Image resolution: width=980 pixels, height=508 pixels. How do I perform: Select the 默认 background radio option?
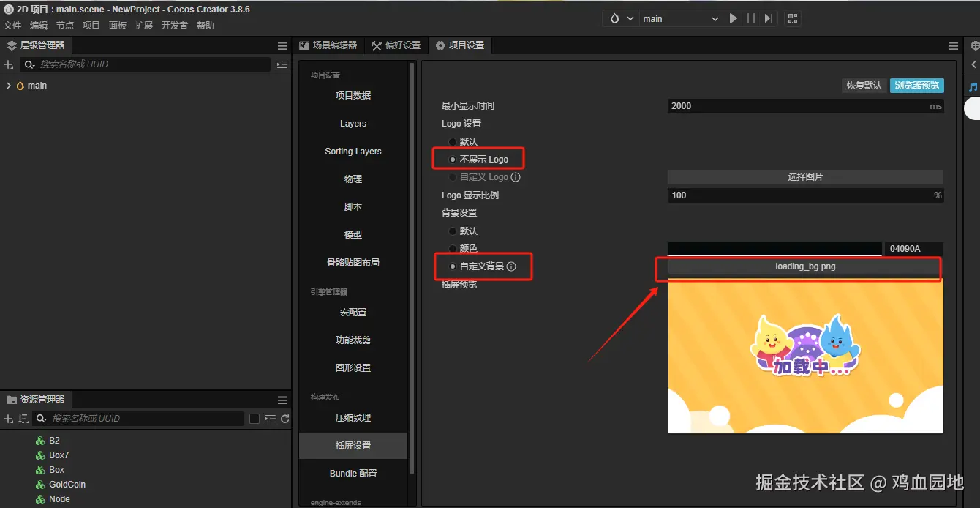click(452, 231)
